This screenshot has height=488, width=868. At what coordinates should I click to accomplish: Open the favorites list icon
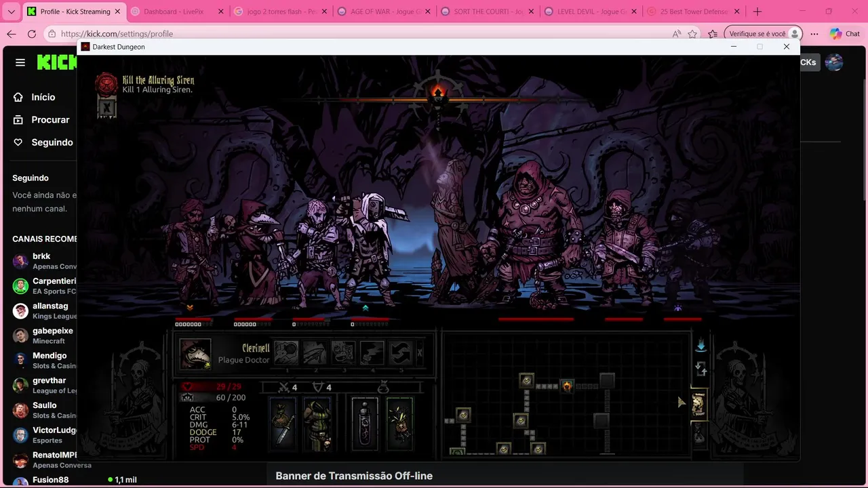click(x=713, y=34)
